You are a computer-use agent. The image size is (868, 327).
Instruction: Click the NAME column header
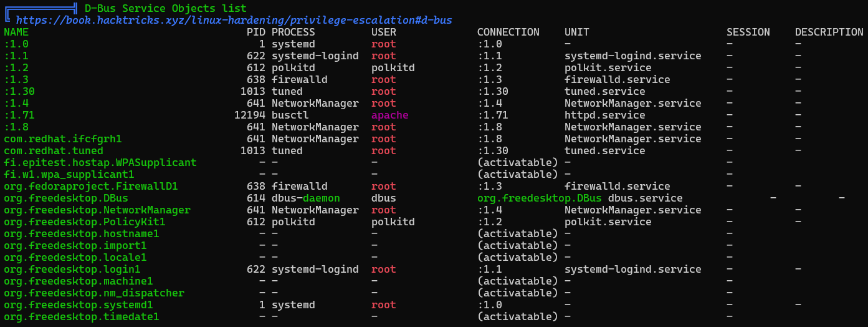(16, 32)
